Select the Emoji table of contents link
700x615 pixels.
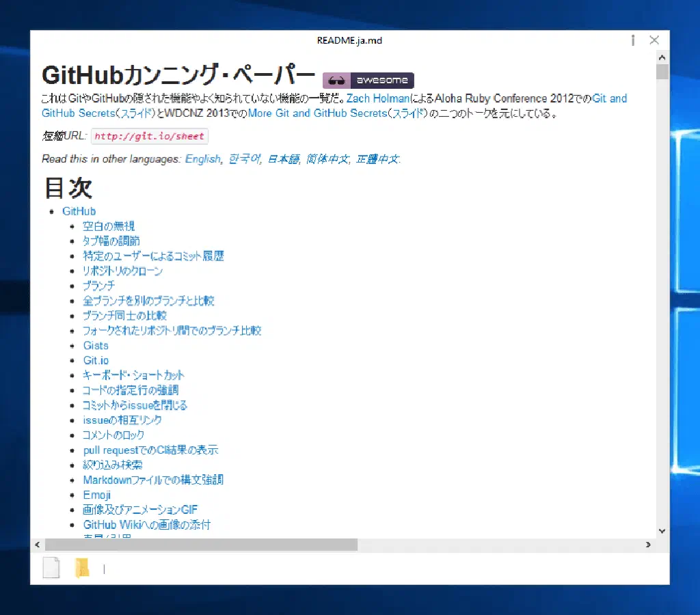(96, 495)
